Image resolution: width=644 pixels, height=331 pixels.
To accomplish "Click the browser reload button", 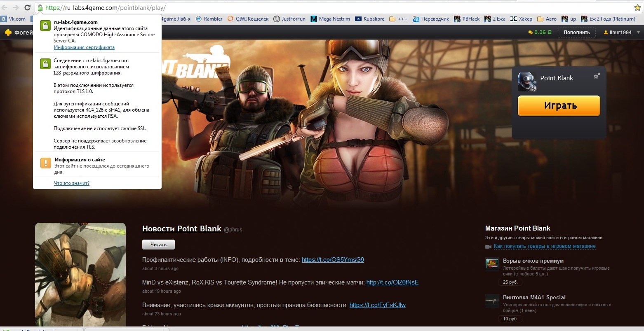I will click(28, 7).
